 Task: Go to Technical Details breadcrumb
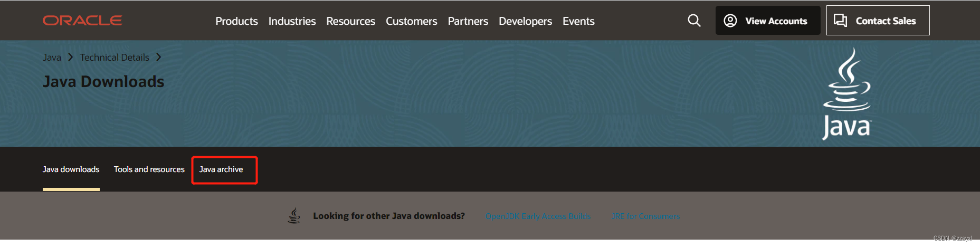point(115,58)
